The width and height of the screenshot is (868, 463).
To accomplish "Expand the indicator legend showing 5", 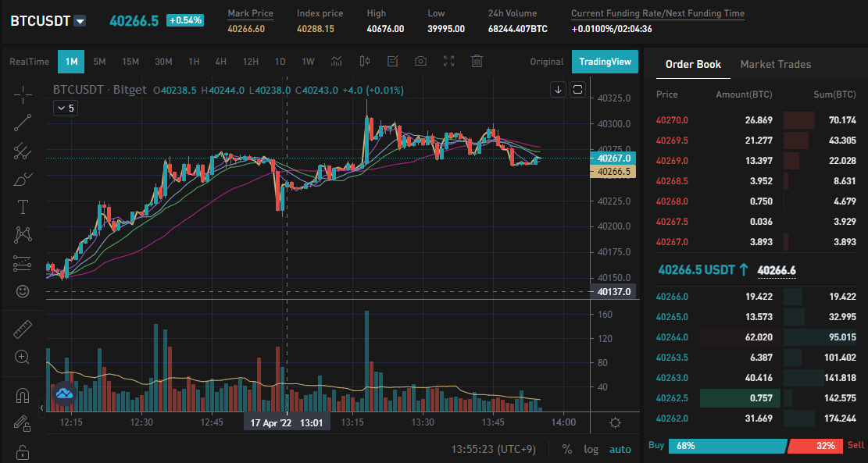I will (x=66, y=109).
